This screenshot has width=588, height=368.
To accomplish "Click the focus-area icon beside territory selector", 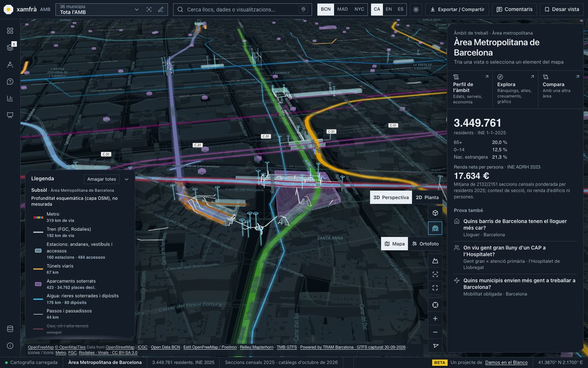I will [149, 9].
